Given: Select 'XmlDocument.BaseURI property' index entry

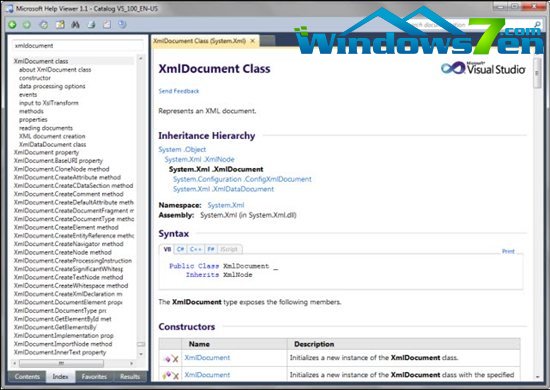Looking at the screenshot, I should click(x=58, y=161).
